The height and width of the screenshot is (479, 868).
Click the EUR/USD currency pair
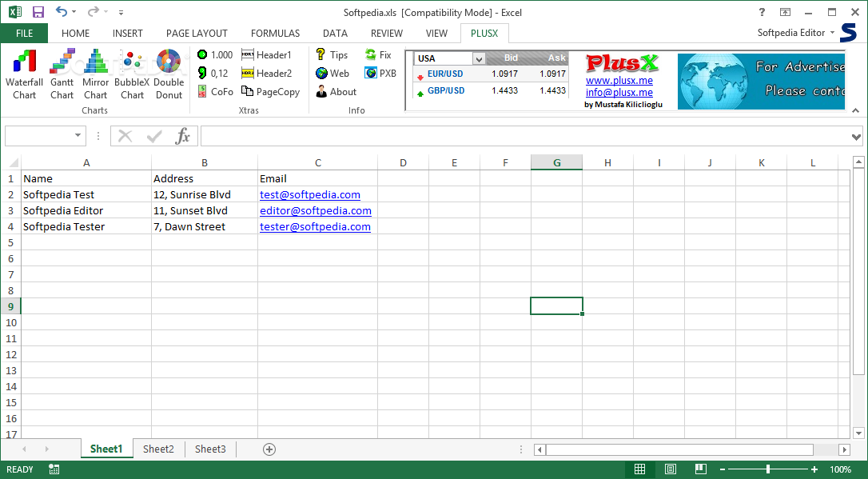pyautogui.click(x=445, y=74)
